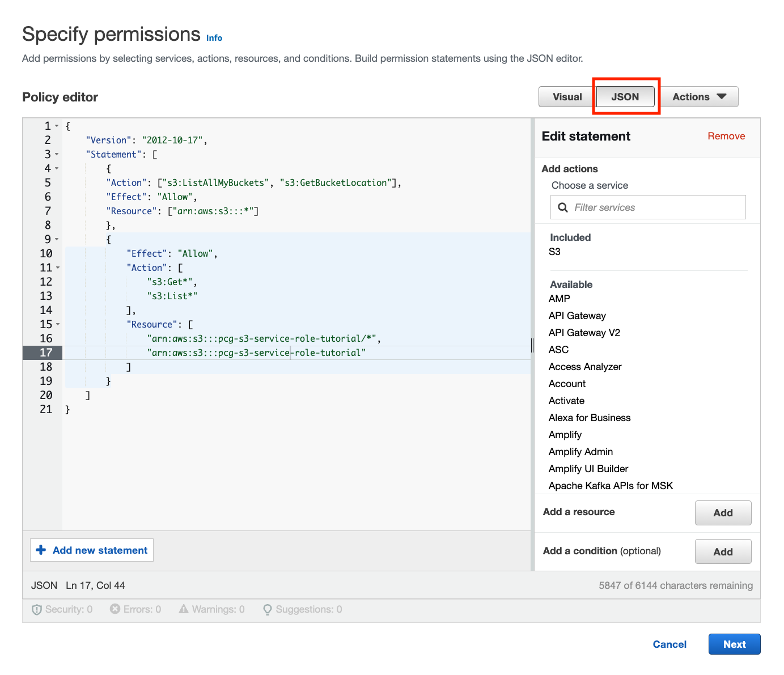
Task: Click the "Version": "2012-10-17" line
Action: coord(146,140)
